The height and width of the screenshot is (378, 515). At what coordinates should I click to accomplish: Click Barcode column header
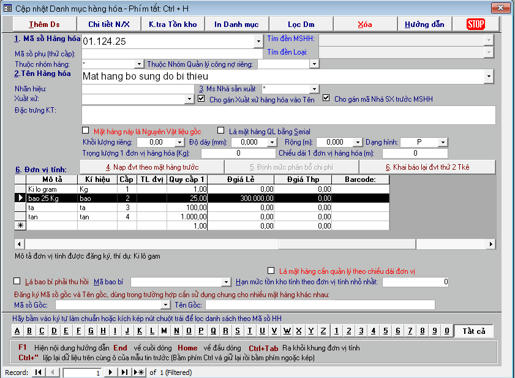360,179
